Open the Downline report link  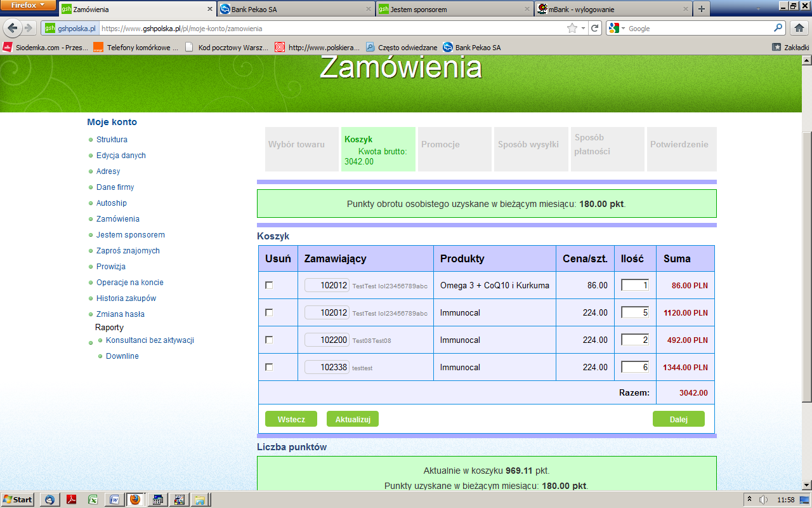(x=122, y=356)
